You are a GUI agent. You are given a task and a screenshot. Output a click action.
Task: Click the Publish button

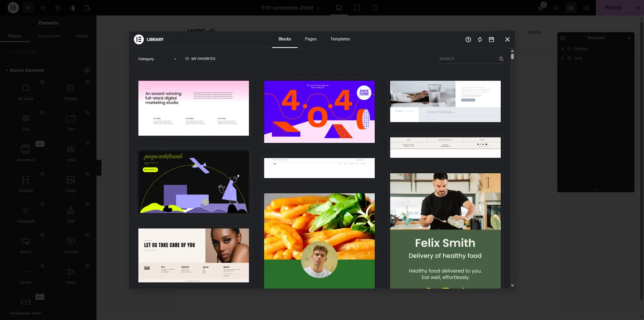613,8
